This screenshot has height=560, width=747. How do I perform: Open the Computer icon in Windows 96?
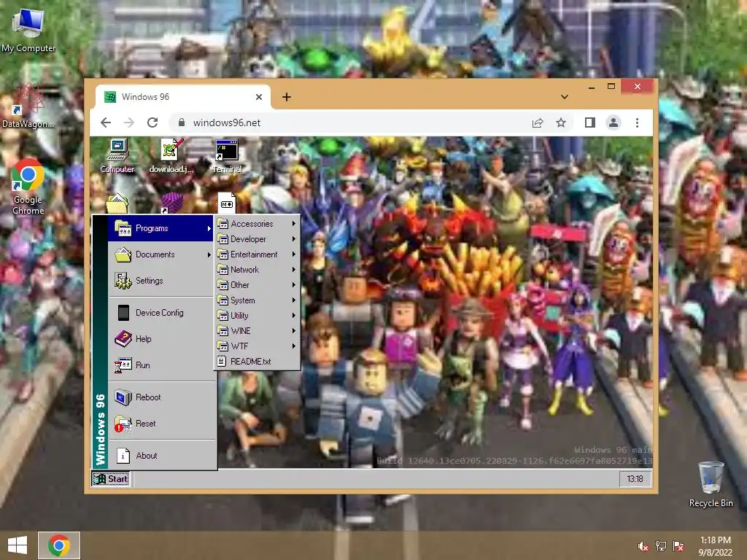click(117, 156)
